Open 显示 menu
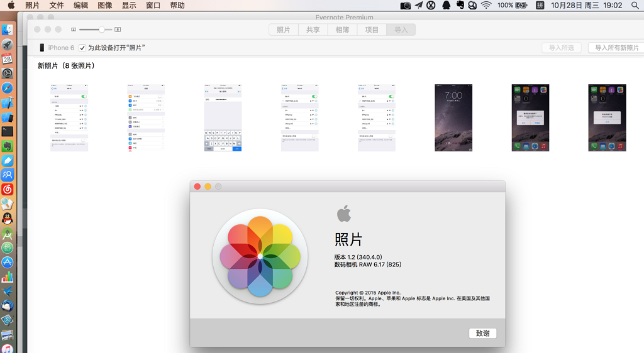Viewport: 644px width, 353px height. coord(129,5)
